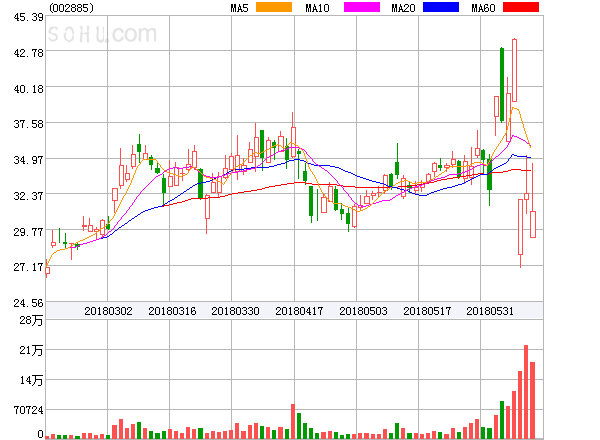Click the 20180531 date label
Viewport: 600px width, 440px height.
490,311
